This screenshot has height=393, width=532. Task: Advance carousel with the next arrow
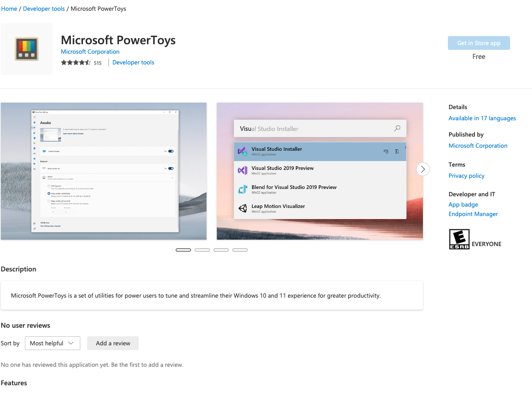coord(423,169)
